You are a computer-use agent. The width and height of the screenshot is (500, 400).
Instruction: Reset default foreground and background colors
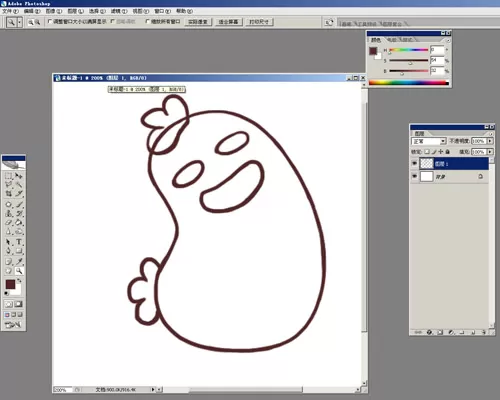7,293
